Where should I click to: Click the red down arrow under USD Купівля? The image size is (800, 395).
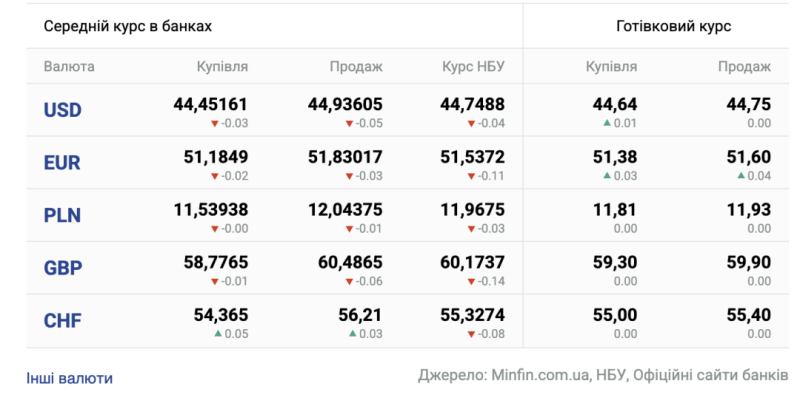coord(215,124)
